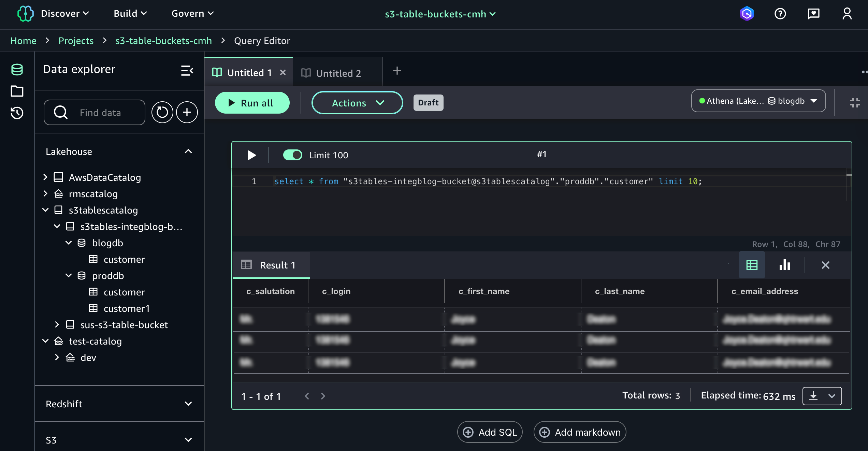The width and height of the screenshot is (868, 451).
Task: Select table view for Result 1
Action: coord(752,265)
